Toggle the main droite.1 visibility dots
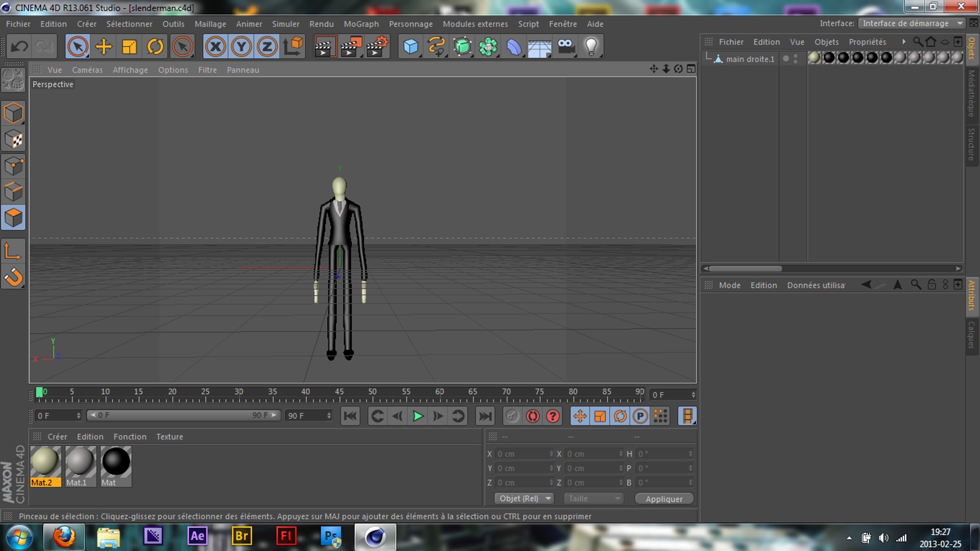Screen dimensions: 980x551 795,59
